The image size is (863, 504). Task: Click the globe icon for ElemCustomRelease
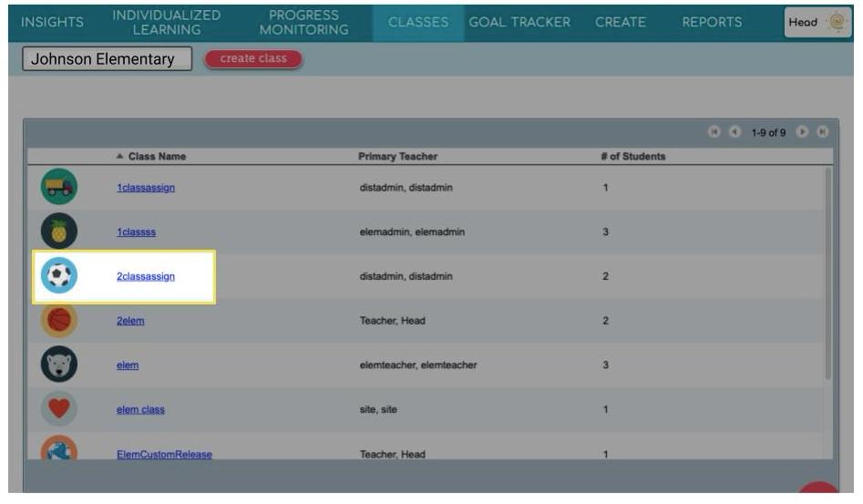click(59, 447)
